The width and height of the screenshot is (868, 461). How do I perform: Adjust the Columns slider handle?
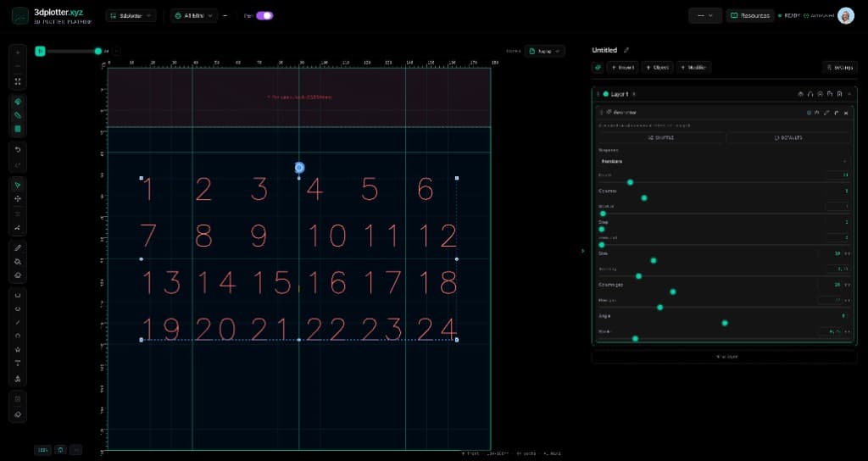[x=644, y=197]
